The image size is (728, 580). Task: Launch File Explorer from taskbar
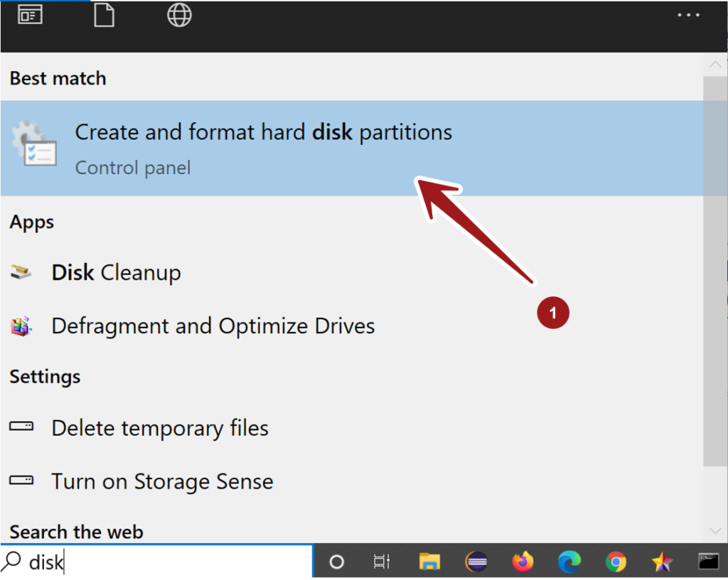tap(429, 562)
